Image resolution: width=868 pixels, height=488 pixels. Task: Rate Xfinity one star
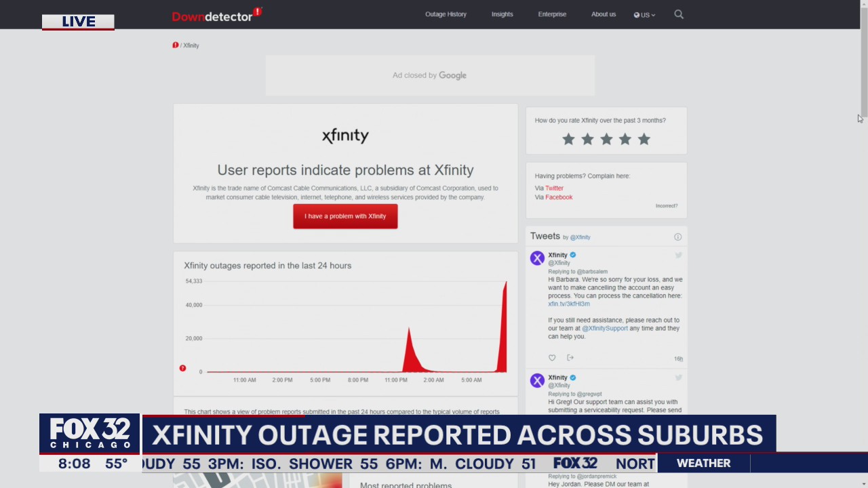pos(568,139)
